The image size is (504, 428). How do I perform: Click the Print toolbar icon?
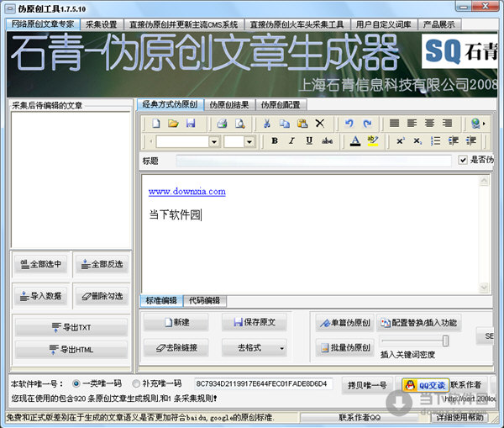pos(222,124)
